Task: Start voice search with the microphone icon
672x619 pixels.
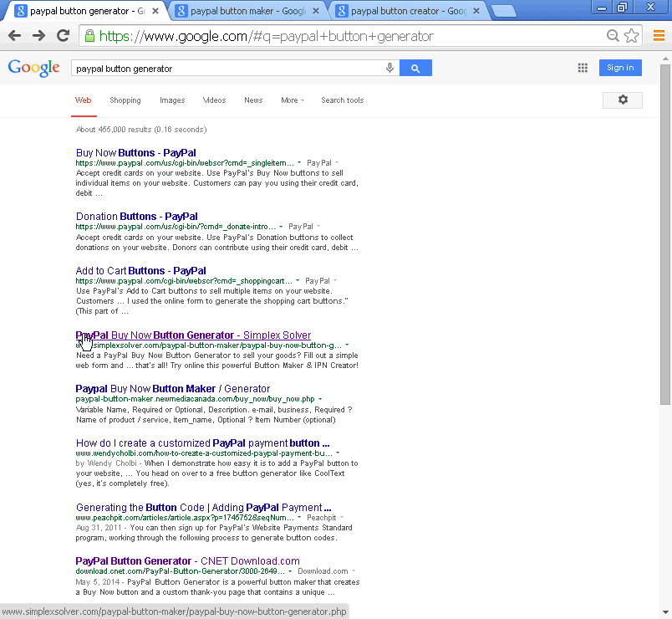Action: 389,68
